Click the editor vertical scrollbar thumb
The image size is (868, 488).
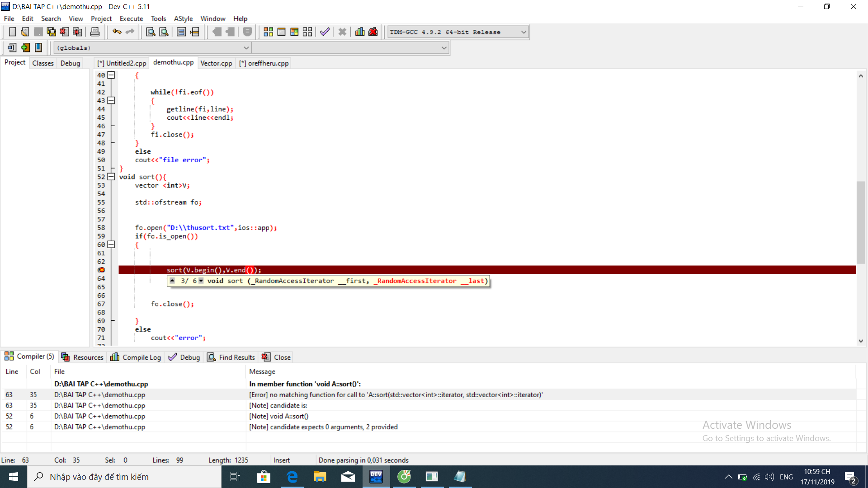point(861,221)
